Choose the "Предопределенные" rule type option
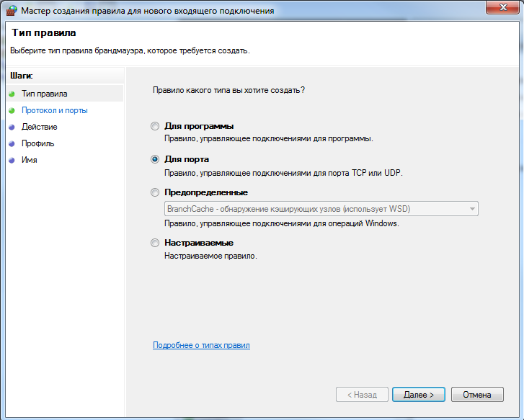This screenshot has width=524, height=420. click(155, 192)
